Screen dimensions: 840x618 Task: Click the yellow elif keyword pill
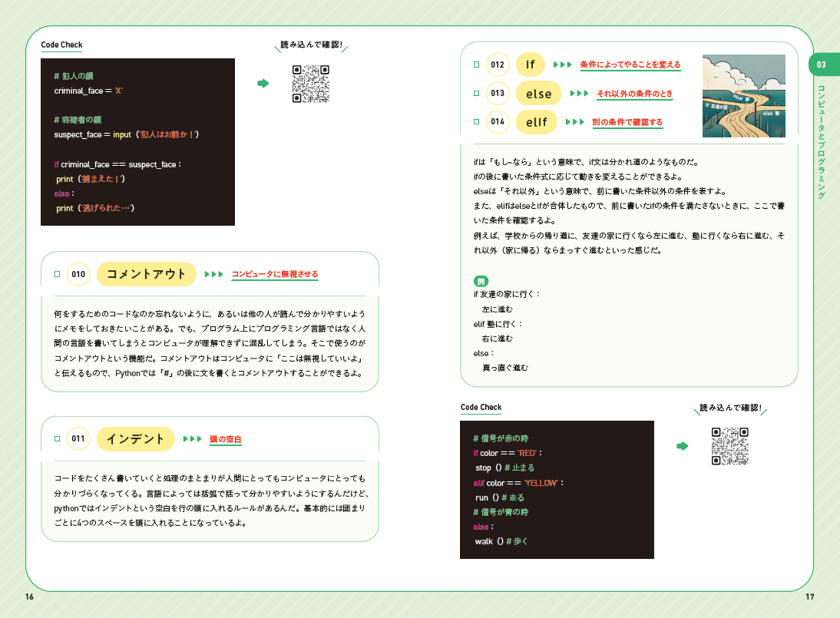pyautogui.click(x=536, y=122)
